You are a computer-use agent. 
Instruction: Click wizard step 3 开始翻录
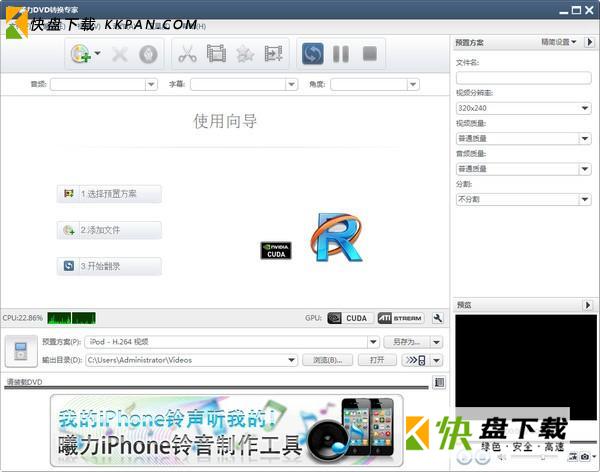[109, 266]
